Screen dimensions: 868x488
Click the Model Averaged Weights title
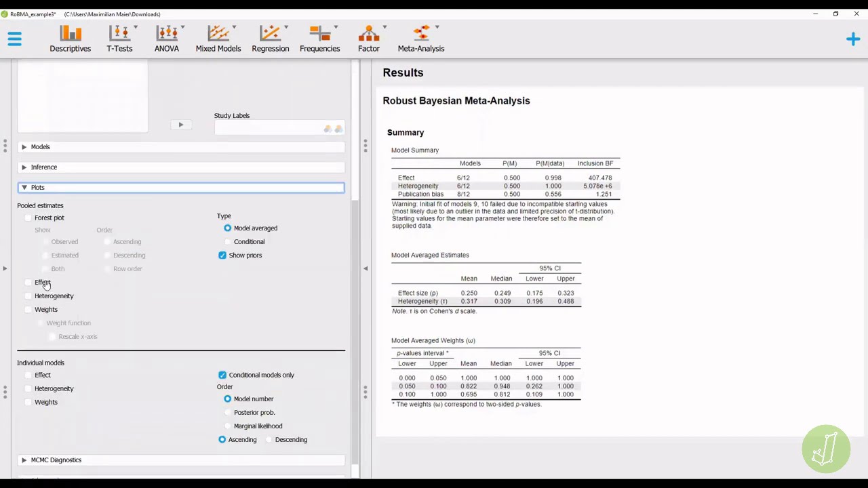click(x=433, y=340)
